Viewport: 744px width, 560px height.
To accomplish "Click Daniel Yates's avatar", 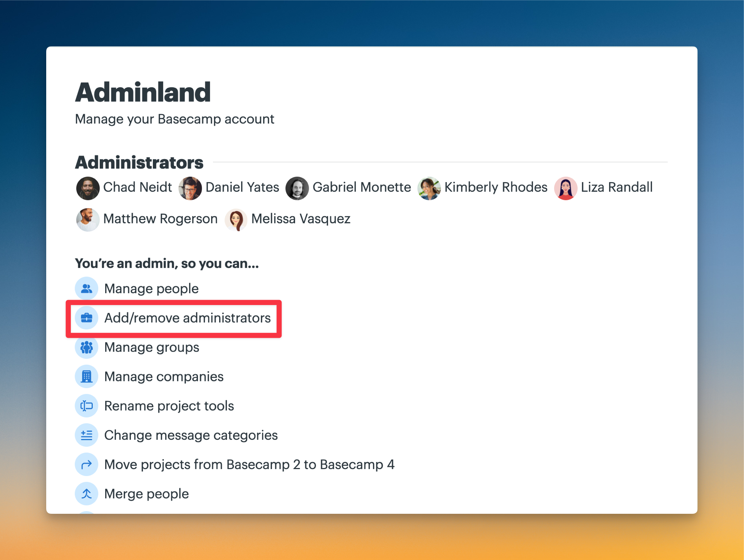I will click(190, 188).
